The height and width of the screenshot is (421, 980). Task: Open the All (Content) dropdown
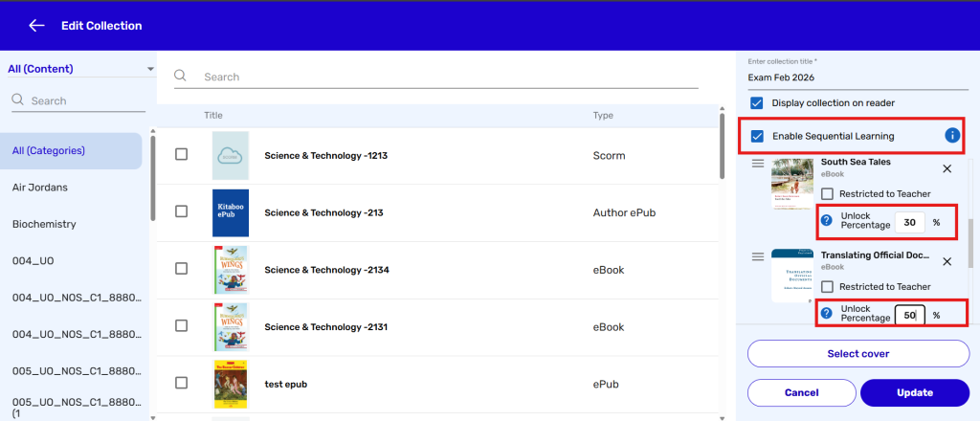point(80,69)
